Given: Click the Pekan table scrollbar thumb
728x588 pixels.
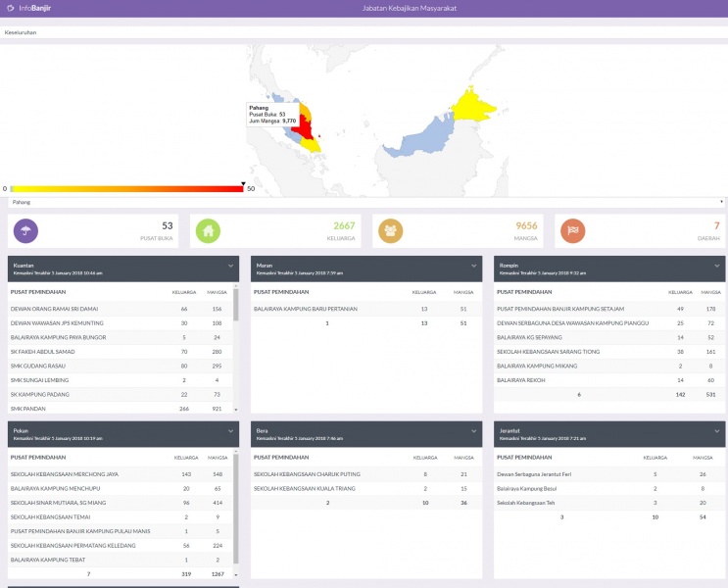Looking at the screenshot, I should pyautogui.click(x=236, y=509).
